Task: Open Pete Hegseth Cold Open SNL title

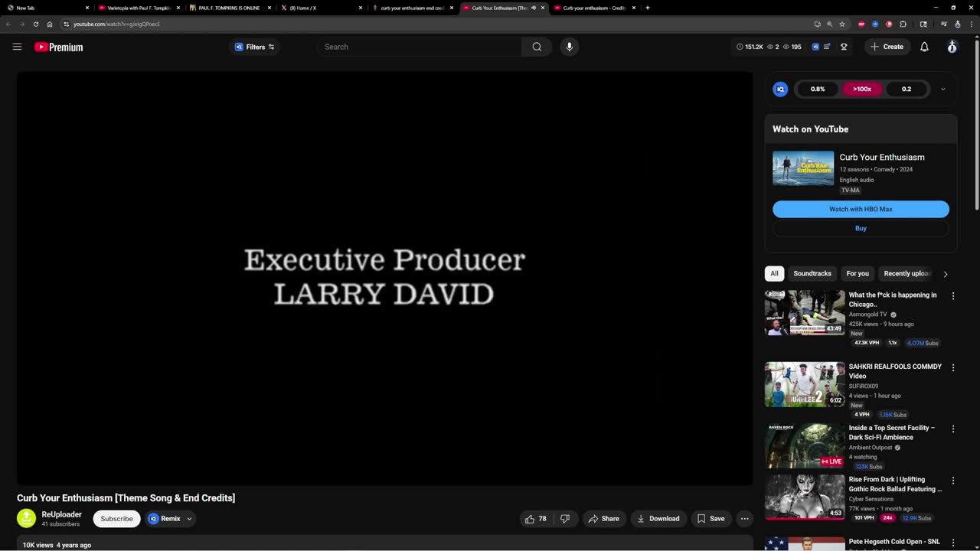Action: click(x=894, y=542)
